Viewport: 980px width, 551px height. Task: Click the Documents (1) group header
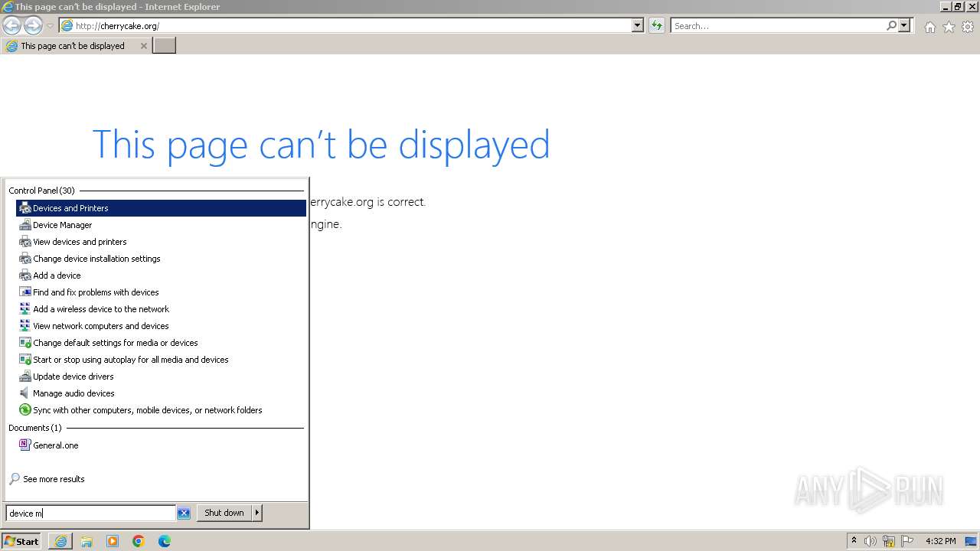(x=34, y=428)
